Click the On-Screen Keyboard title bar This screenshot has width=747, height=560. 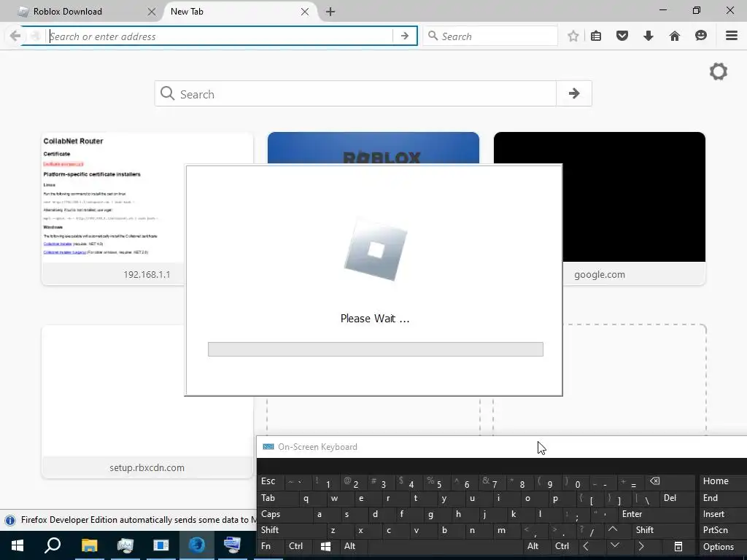(x=501, y=447)
